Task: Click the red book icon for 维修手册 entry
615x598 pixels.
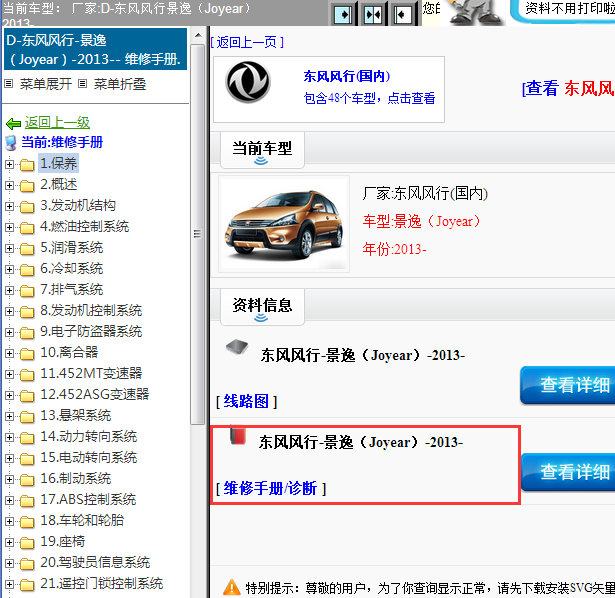Action: click(238, 435)
